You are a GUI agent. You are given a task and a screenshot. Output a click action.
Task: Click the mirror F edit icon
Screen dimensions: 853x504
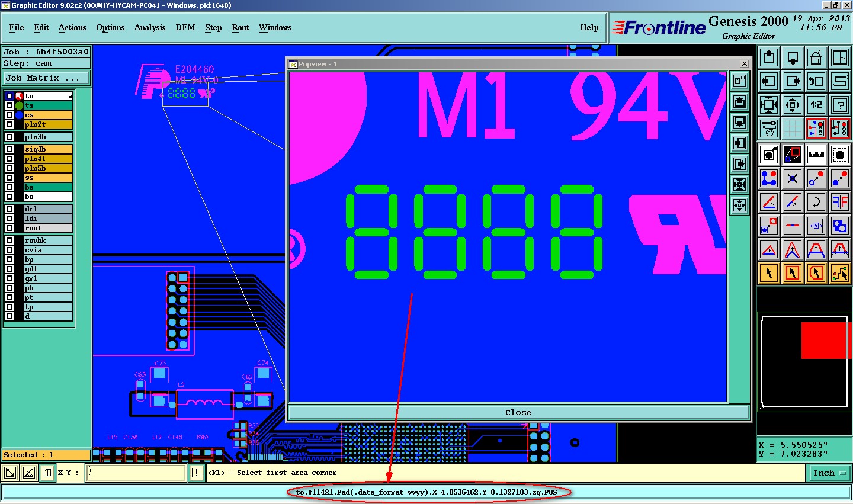(x=840, y=202)
